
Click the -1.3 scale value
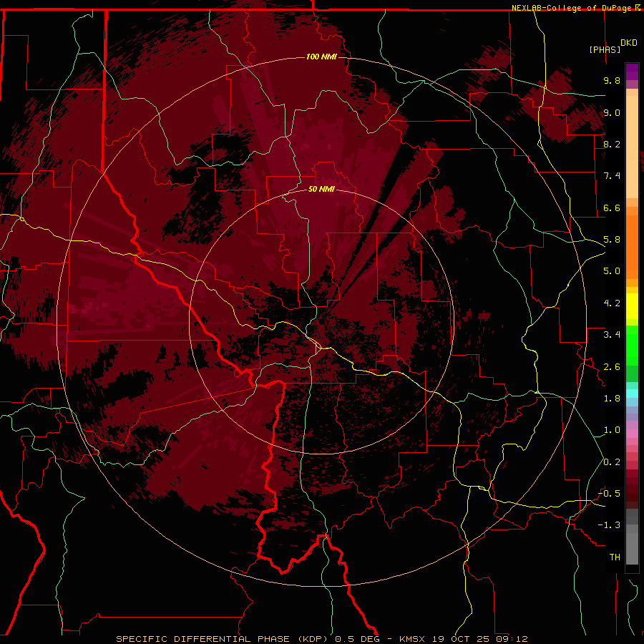(x=609, y=525)
